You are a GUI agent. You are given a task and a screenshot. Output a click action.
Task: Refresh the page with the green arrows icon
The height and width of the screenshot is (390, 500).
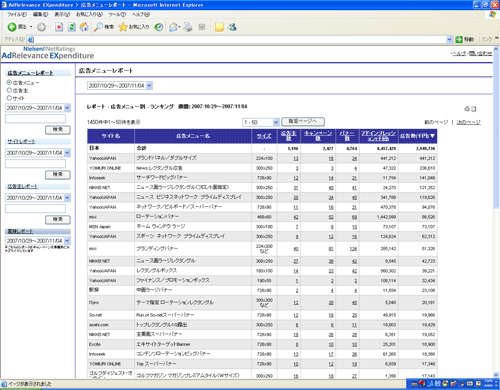click(x=72, y=27)
